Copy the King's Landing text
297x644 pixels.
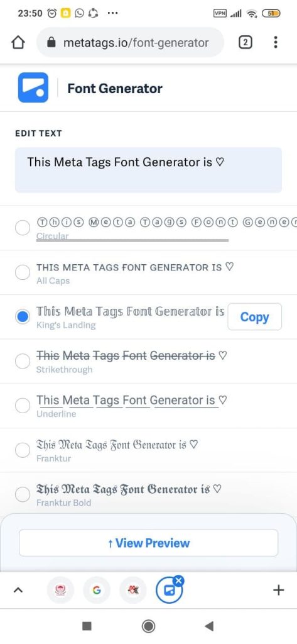[255, 317]
